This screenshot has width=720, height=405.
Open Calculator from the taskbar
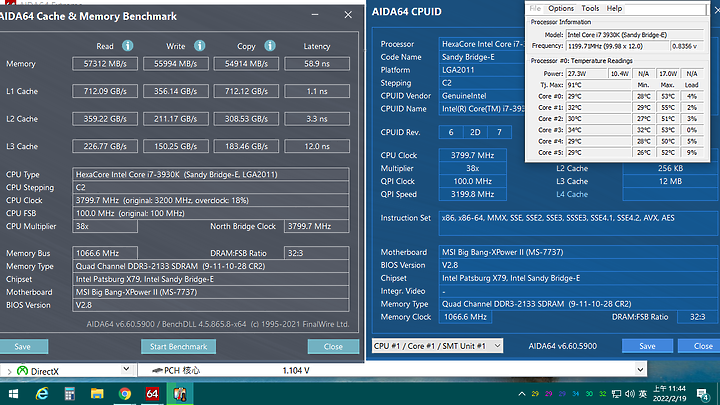point(69,394)
